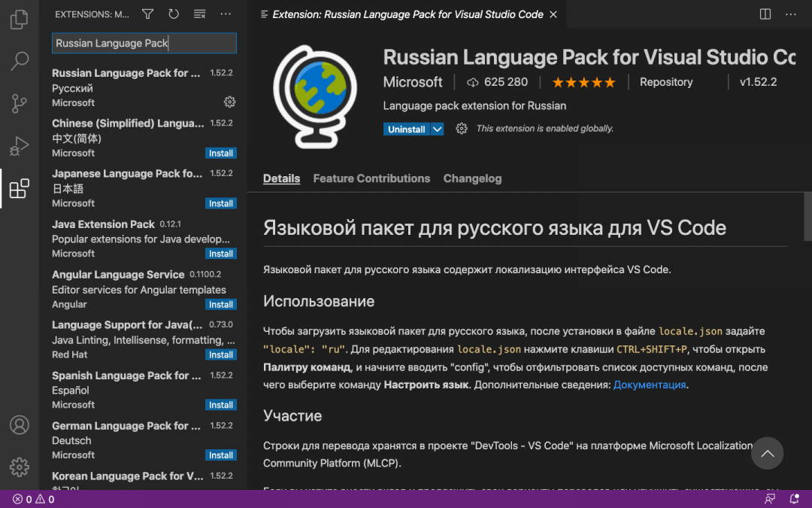The image size is (812, 508).
Task: Click the extension search input field
Action: click(x=144, y=43)
